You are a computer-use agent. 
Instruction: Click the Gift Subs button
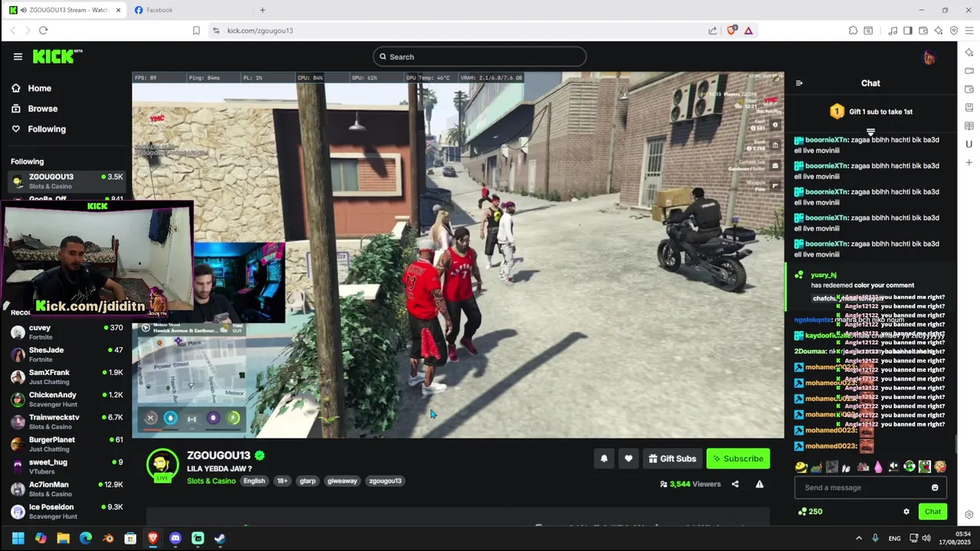click(x=672, y=458)
